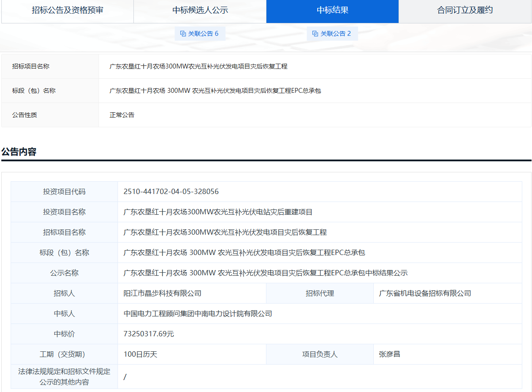Click the project code 2510-441702-04-05-328056
The image size is (532, 392).
coord(171,192)
